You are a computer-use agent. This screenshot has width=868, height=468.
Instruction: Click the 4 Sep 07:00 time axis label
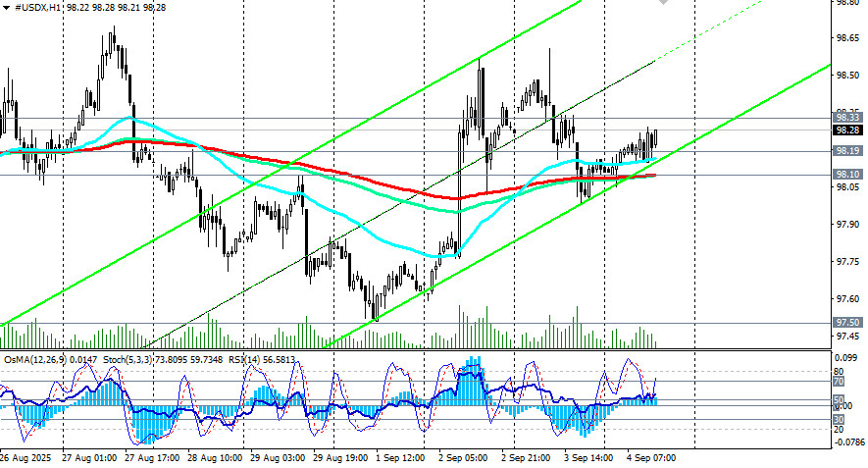point(651,458)
